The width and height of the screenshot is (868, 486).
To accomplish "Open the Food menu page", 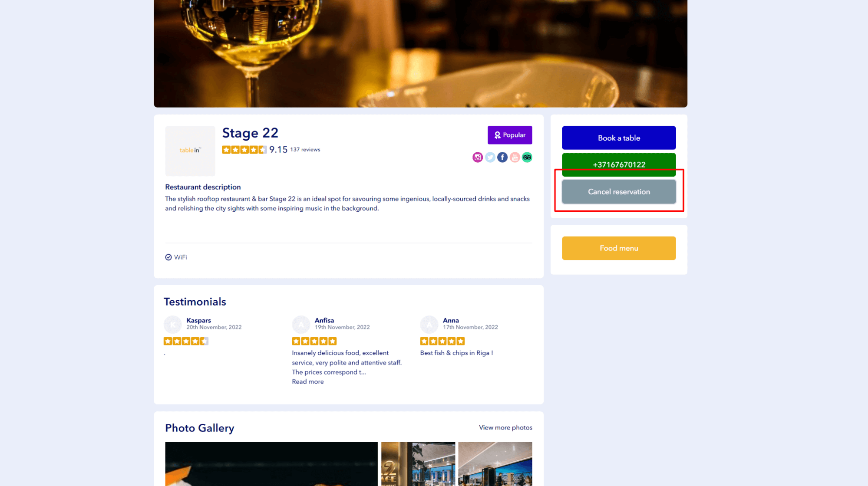I will pos(619,248).
